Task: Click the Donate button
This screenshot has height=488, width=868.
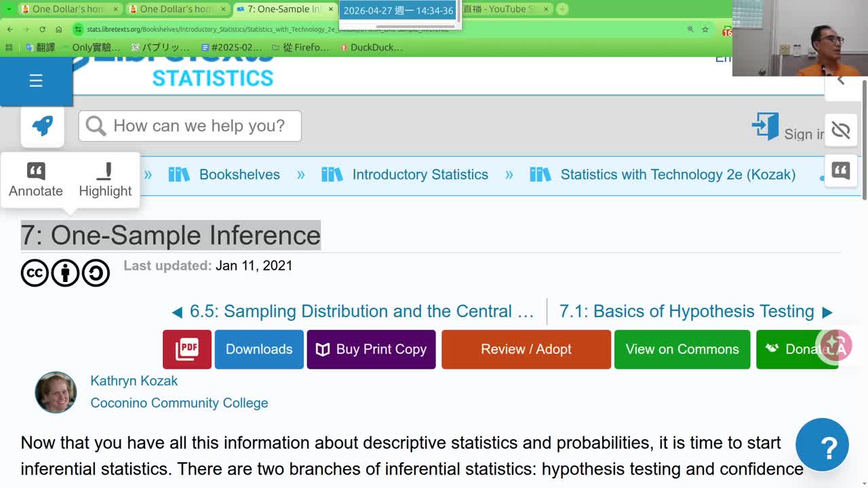Action: pos(797,349)
